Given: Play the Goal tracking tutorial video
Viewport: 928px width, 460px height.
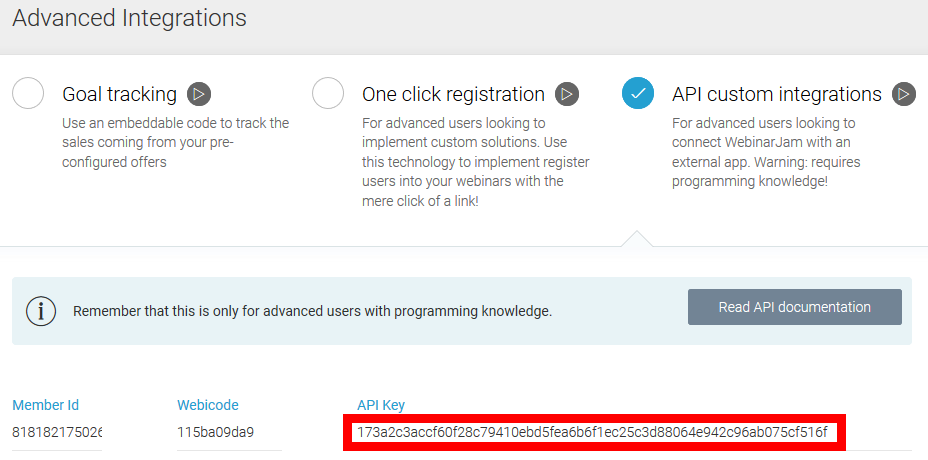Looking at the screenshot, I should 199,94.
